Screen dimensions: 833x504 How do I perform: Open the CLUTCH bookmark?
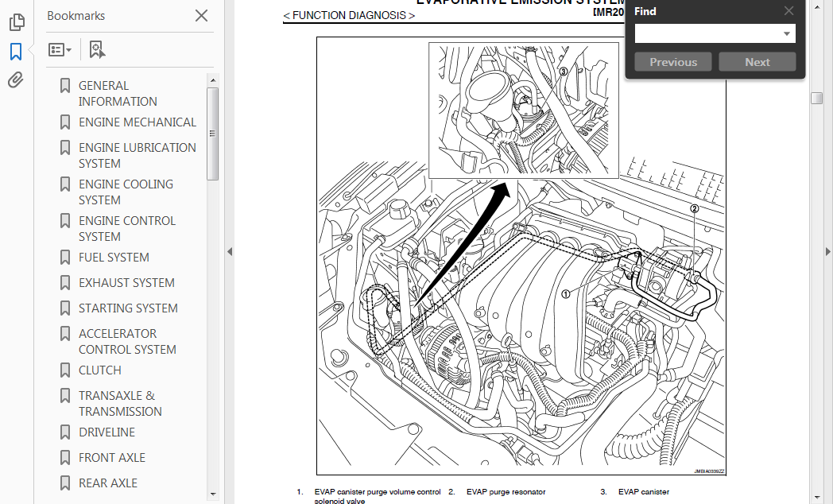(100, 370)
